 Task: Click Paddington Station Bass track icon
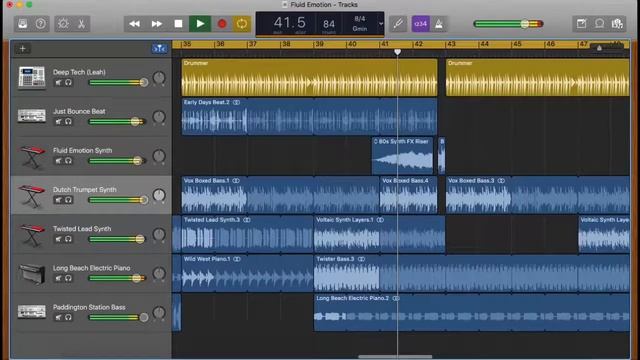pyautogui.click(x=31, y=312)
